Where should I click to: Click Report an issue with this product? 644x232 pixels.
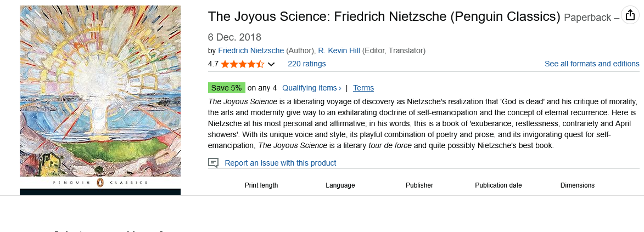pos(280,163)
